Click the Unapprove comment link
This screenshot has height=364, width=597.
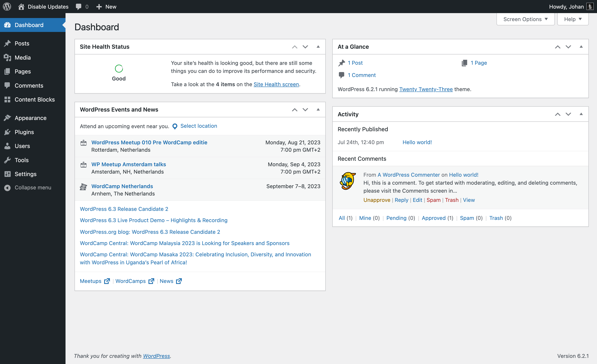(x=377, y=200)
